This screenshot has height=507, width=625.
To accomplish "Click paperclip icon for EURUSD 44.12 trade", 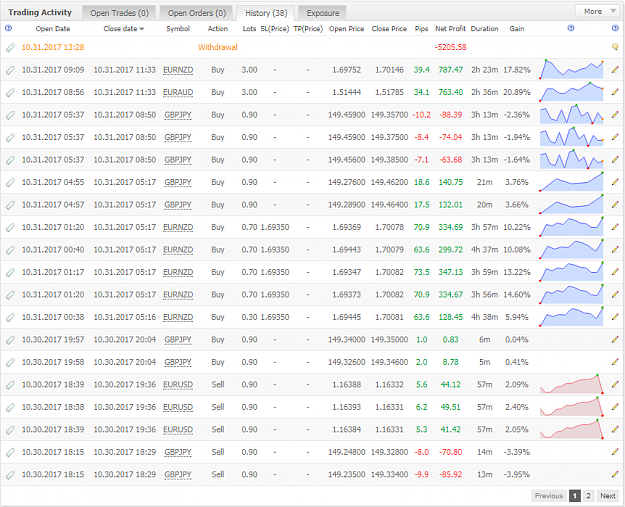I will click(10, 385).
